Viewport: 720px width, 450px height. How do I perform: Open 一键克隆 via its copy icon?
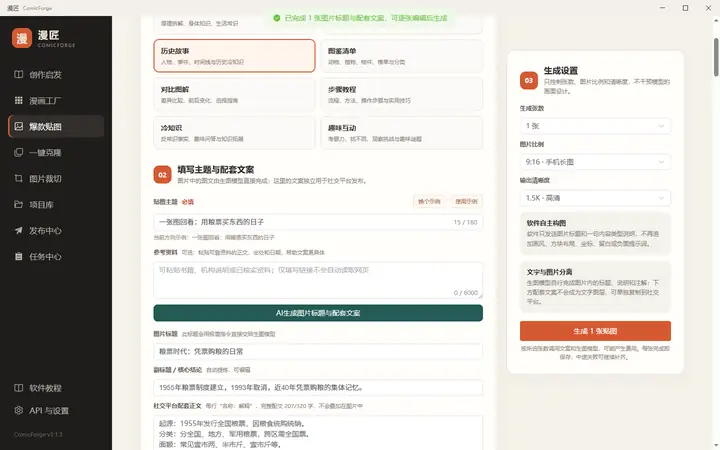[x=18, y=152]
